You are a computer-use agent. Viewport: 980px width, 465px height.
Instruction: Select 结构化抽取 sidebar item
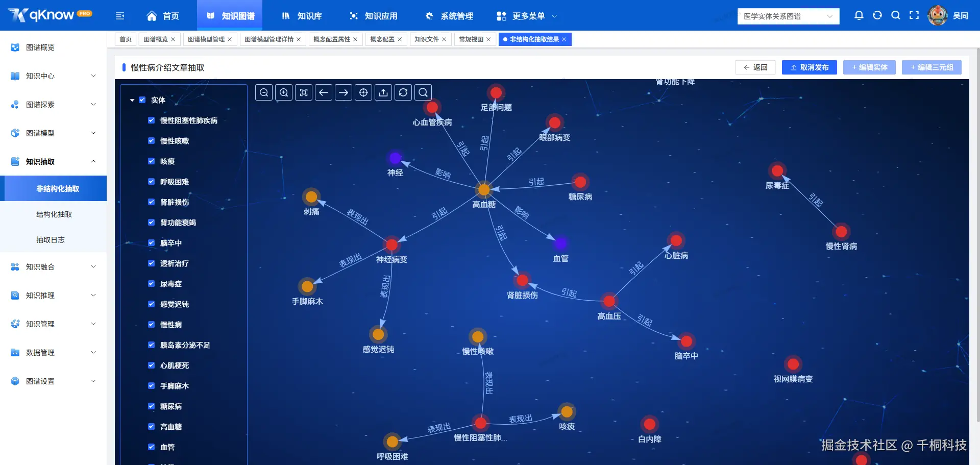coord(54,214)
